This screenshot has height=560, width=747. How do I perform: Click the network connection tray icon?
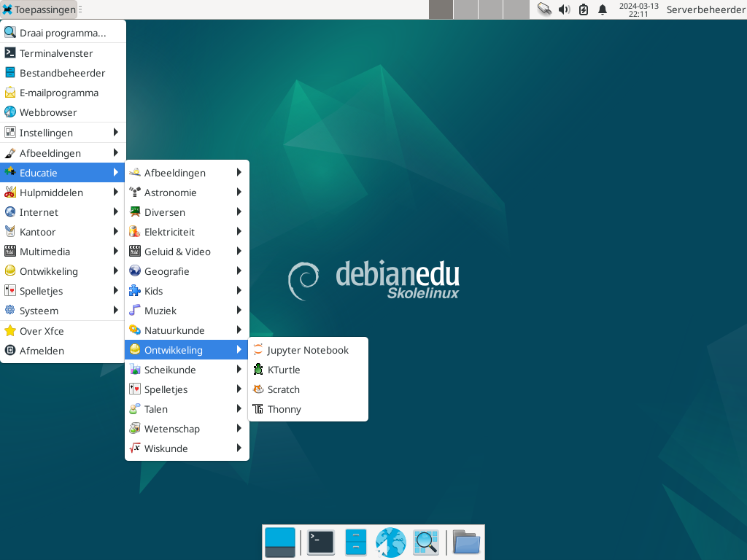coord(544,9)
